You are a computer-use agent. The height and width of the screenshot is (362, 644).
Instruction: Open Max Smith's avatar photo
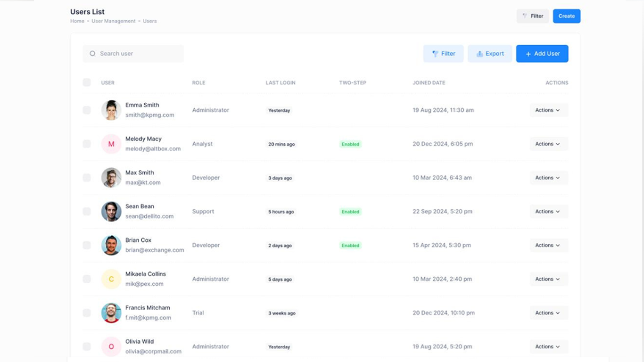coord(111,178)
